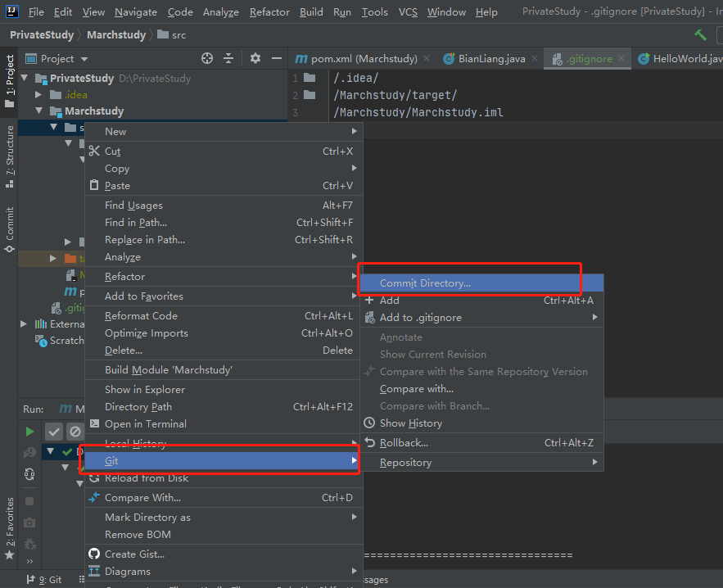Collapse the Marchstudy module node
The width and height of the screenshot is (723, 588).
pos(39,111)
